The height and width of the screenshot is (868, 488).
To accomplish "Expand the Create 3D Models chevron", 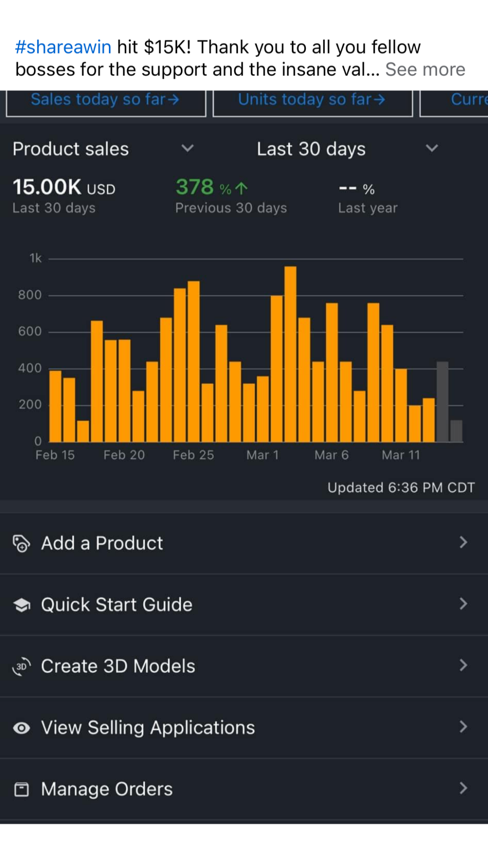I will (463, 665).
